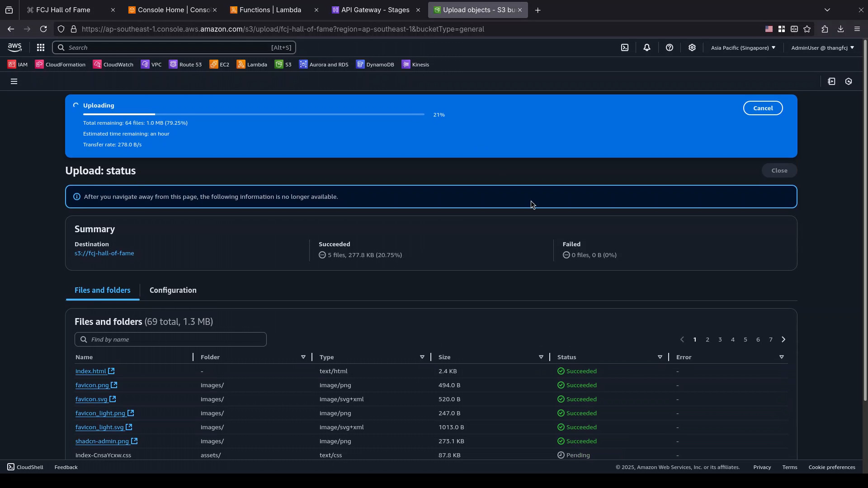Open the hexagon icon panel at right

point(849,82)
